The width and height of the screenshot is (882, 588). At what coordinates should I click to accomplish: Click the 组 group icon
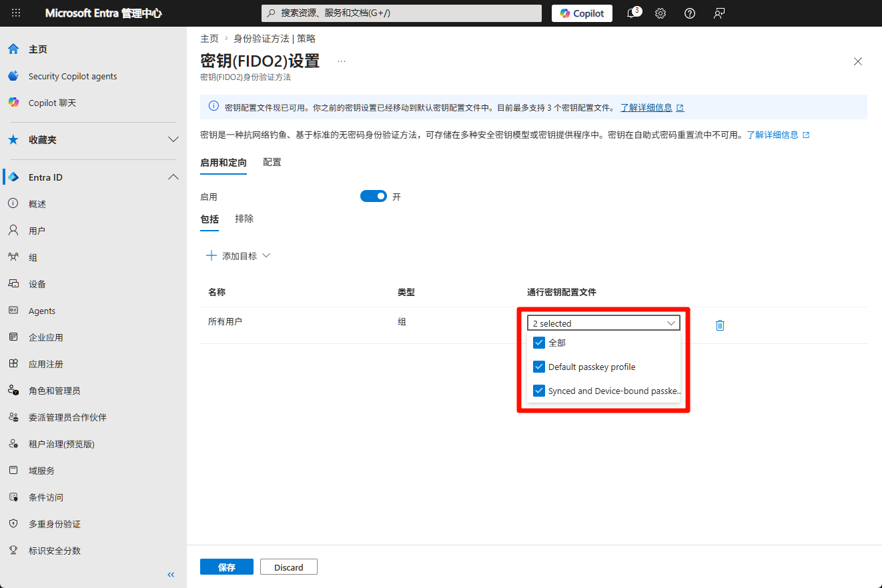(x=13, y=257)
